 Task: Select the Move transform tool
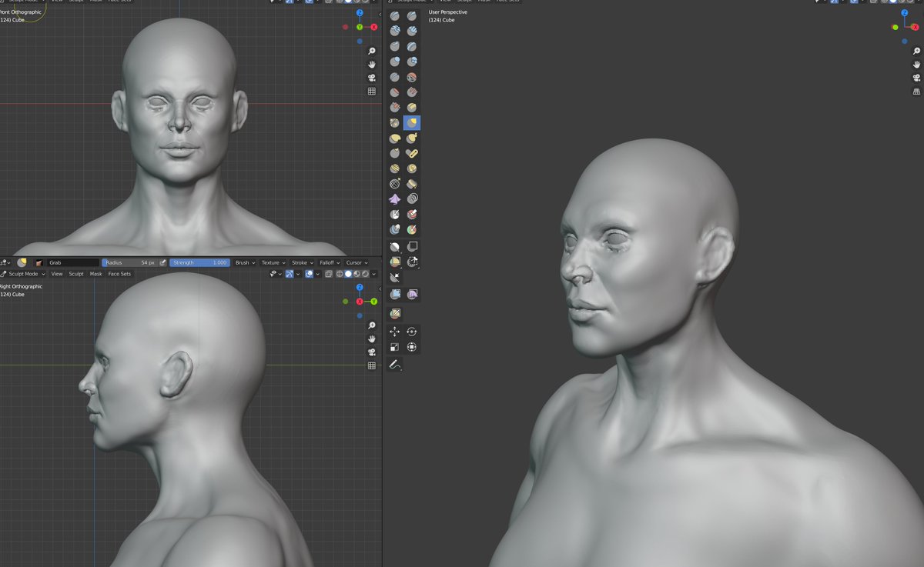(394, 332)
